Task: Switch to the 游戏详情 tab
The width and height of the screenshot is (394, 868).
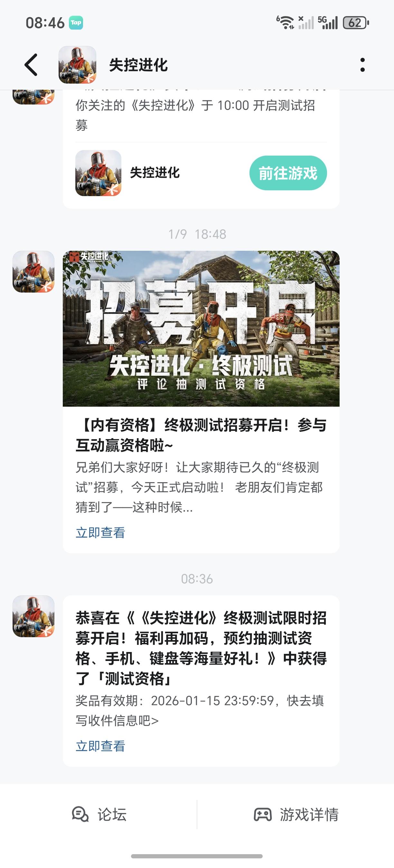Action: 296,814
